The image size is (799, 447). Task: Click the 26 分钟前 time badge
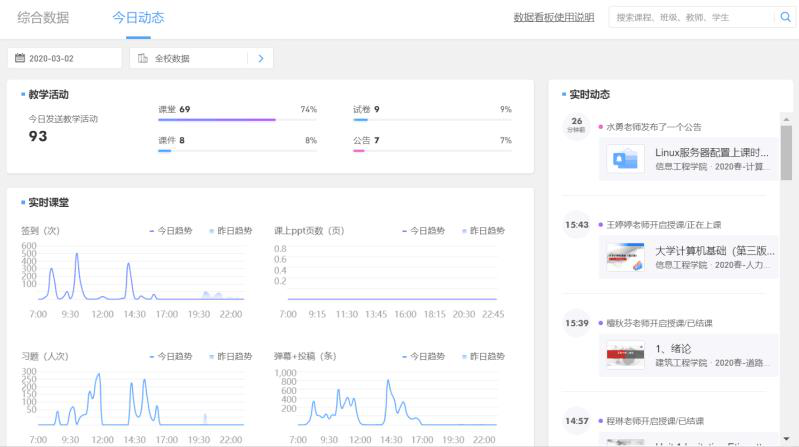click(x=577, y=125)
